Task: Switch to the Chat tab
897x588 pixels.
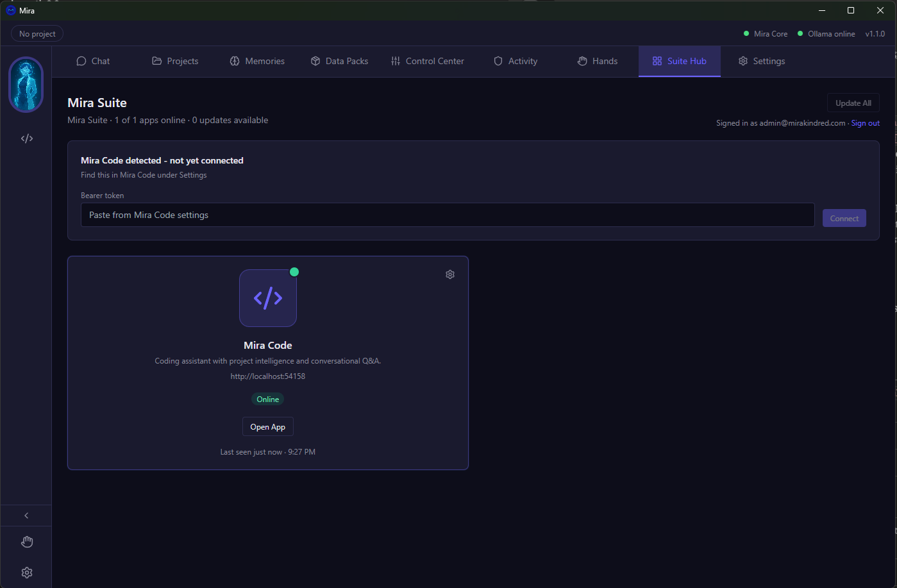Action: (x=93, y=62)
